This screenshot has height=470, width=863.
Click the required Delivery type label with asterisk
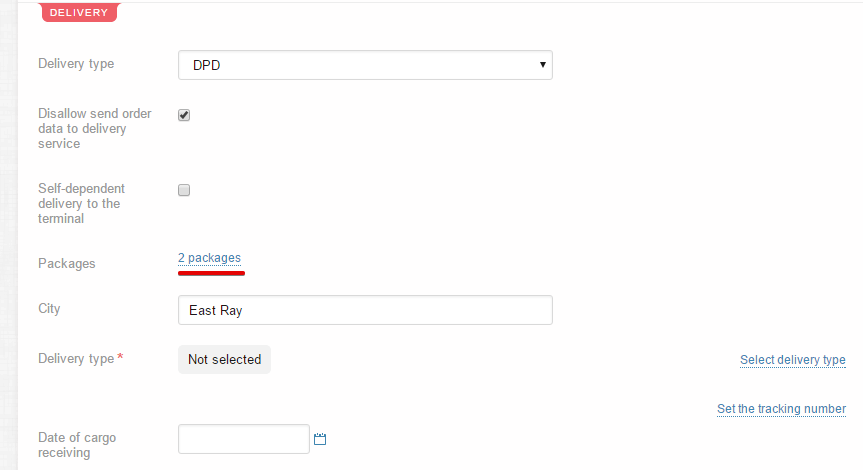point(76,359)
